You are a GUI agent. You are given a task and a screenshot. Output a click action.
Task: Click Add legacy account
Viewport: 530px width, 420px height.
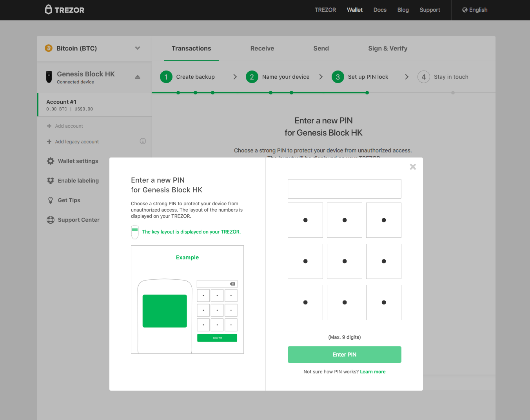tap(77, 142)
